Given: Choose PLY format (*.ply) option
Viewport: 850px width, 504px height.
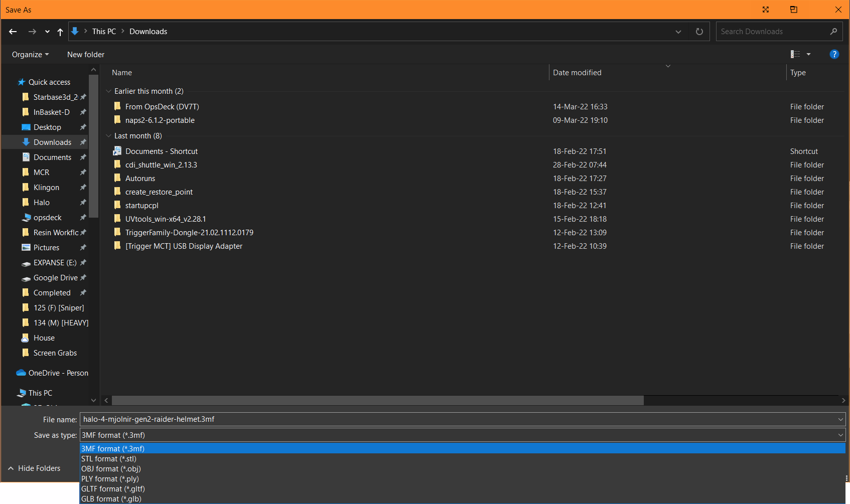Looking at the screenshot, I should 463,478.
